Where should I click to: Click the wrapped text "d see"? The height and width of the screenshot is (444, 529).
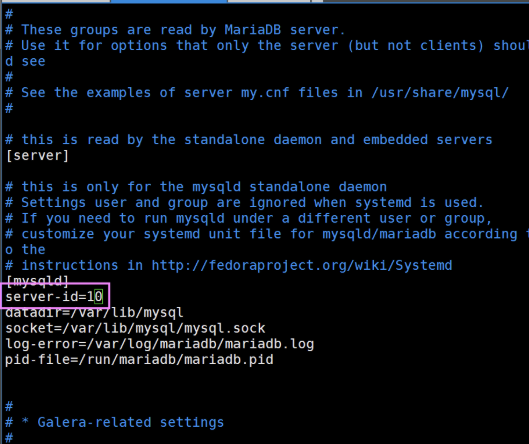pos(25,61)
